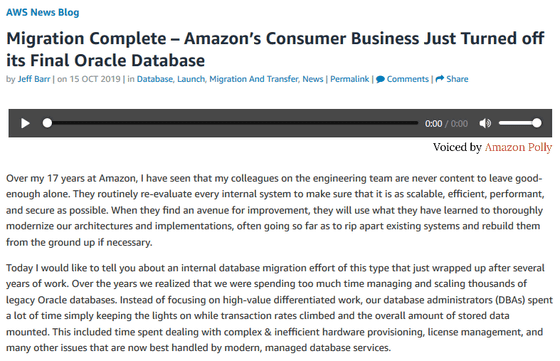Adjust the volume slider handle
The image size is (560, 361).
click(536, 123)
